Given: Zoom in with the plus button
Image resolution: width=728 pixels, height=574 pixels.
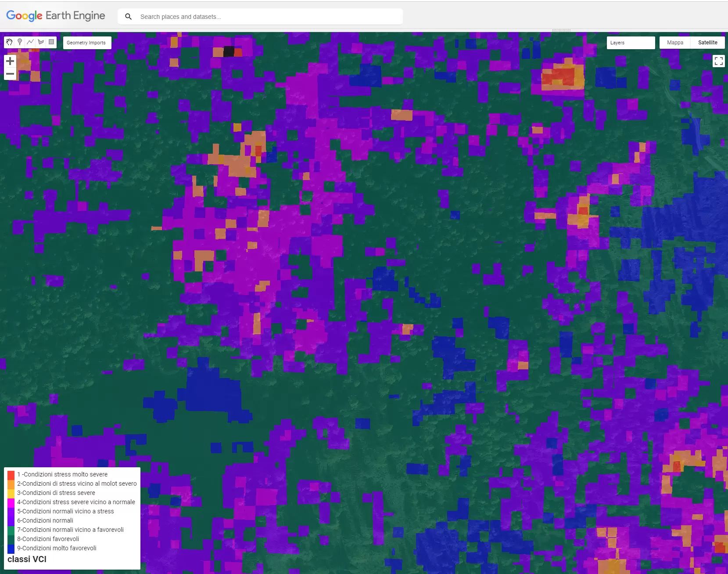Looking at the screenshot, I should click(x=10, y=61).
